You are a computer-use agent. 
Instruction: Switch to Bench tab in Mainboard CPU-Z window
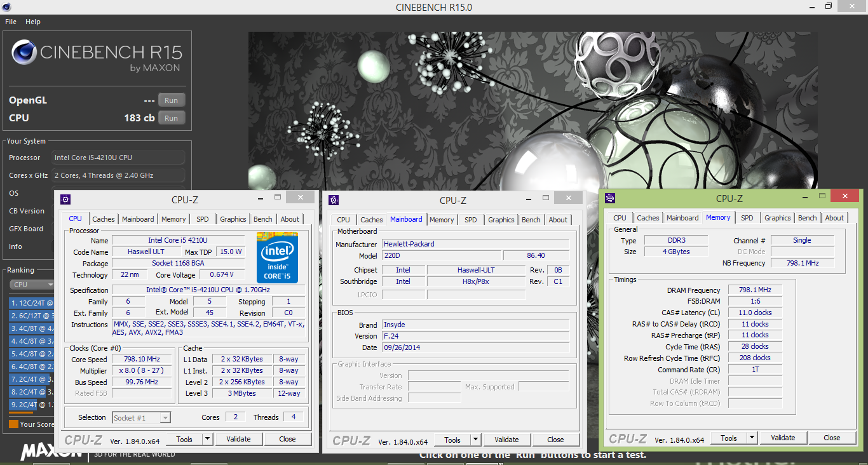[531, 220]
